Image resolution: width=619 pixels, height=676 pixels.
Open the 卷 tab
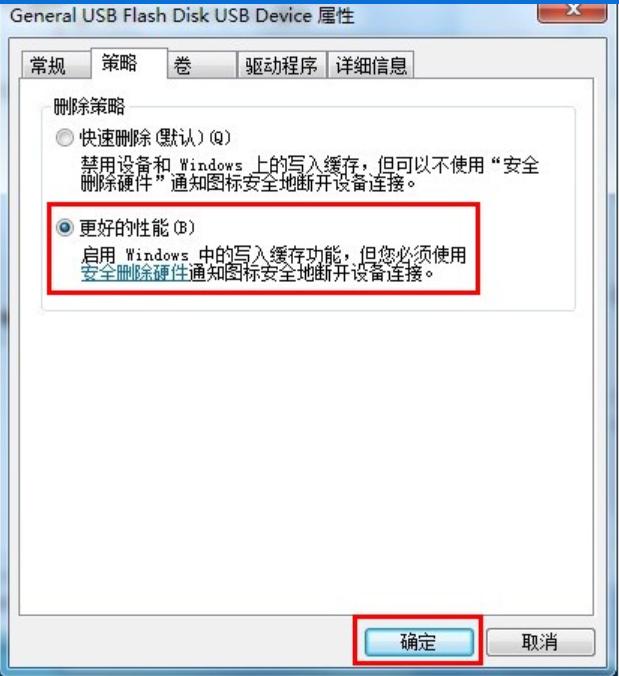coord(202,66)
